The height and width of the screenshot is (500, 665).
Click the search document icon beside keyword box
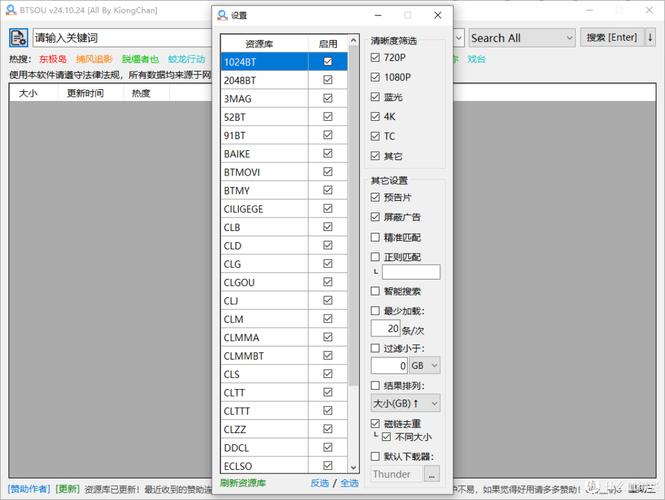coord(18,38)
